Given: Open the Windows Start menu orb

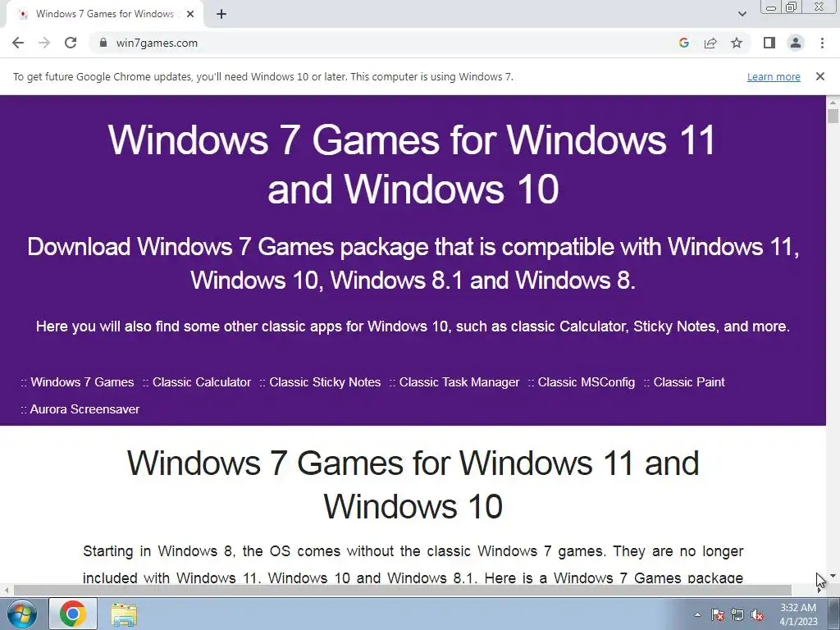Looking at the screenshot, I should click(22, 614).
